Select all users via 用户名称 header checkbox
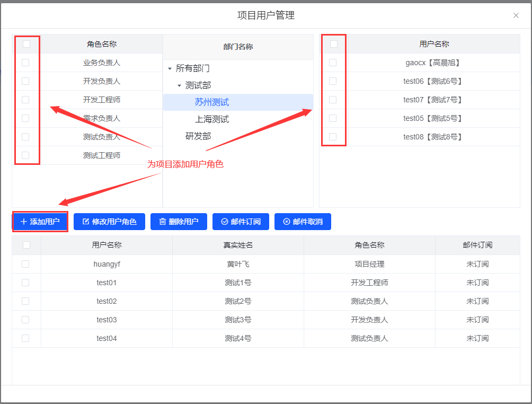The width and height of the screenshot is (532, 404). (x=334, y=44)
